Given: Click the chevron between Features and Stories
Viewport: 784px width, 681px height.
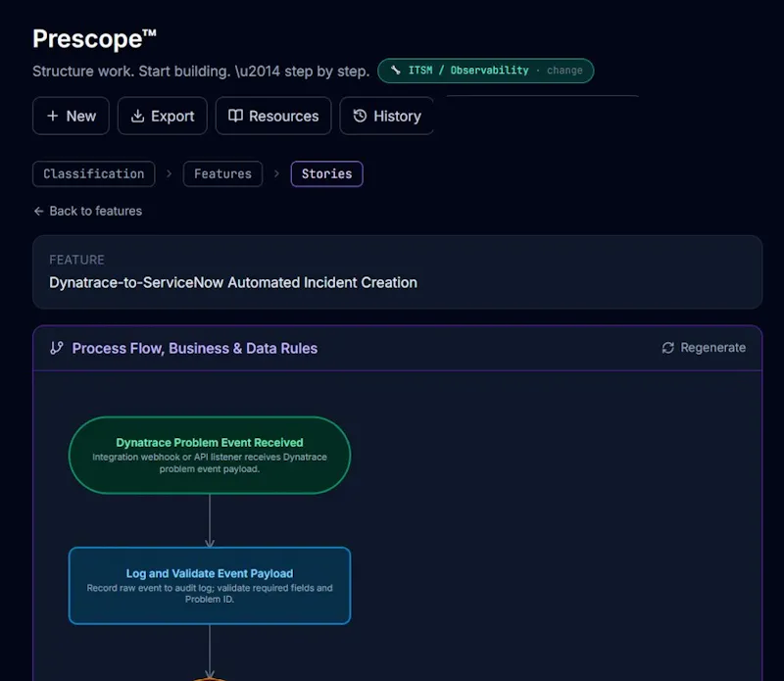Looking at the screenshot, I should 276,174.
